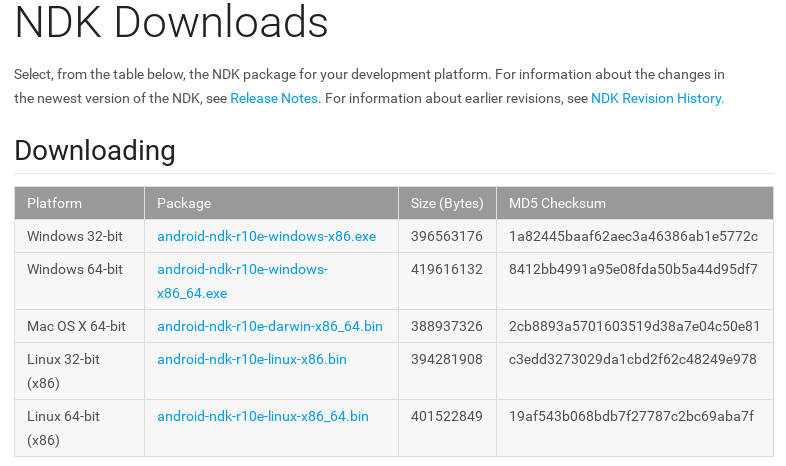Click the Windows 32-bit MD5 checksum value
The image size is (786, 466).
tap(633, 236)
